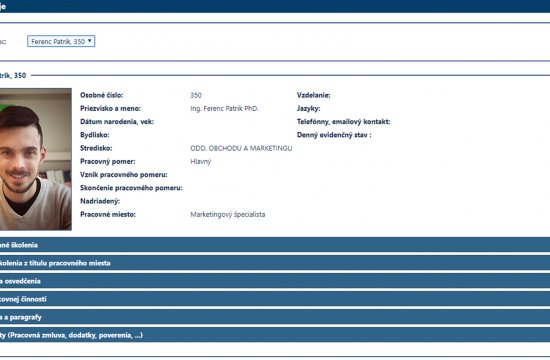Click 'Telefónny, emailový kontakt:' label

(343, 122)
